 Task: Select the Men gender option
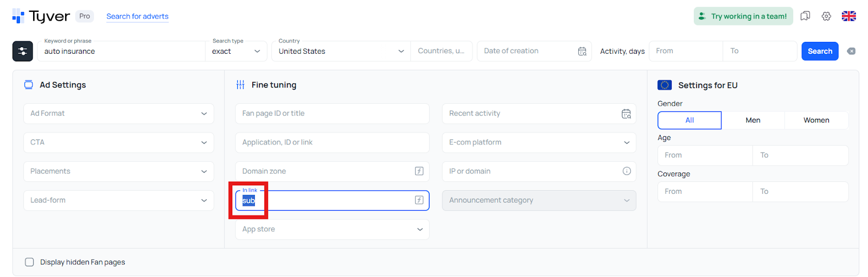(752, 120)
